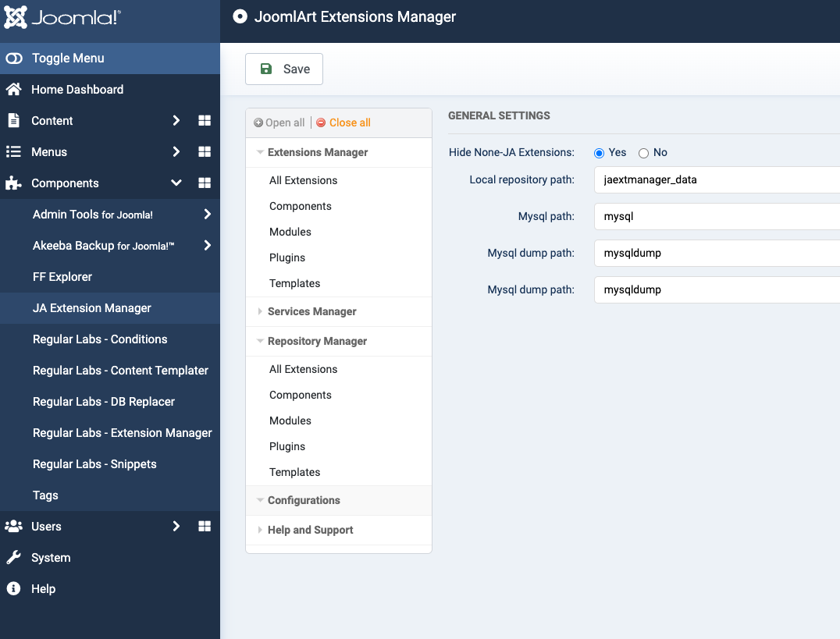The height and width of the screenshot is (639, 840).
Task: Collapse the Components menu chevron
Action: click(176, 183)
